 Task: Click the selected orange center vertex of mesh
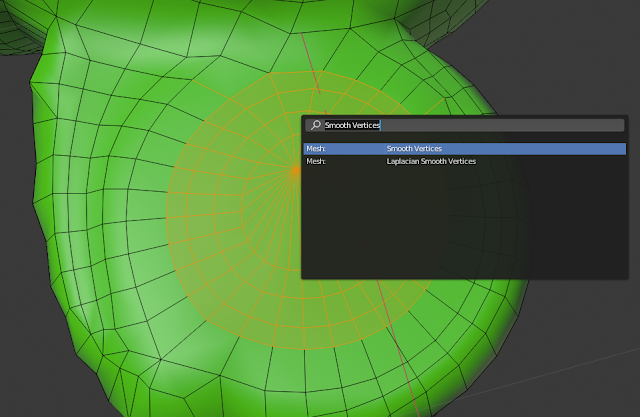click(x=295, y=171)
